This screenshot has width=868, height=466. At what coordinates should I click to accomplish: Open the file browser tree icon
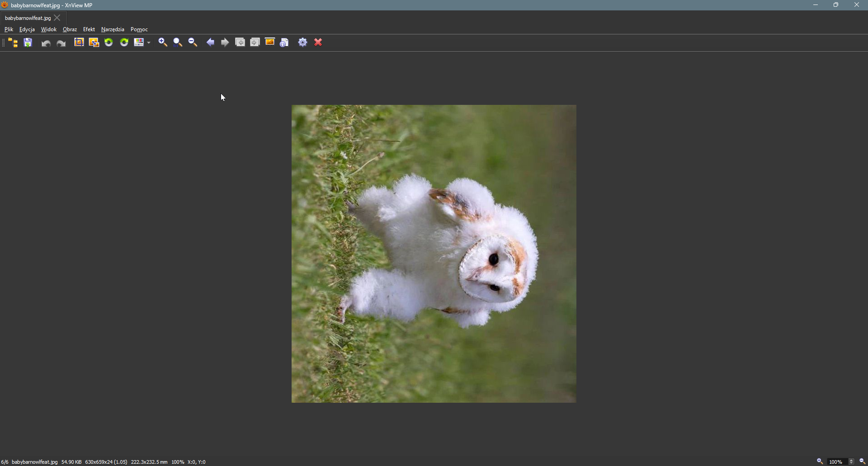[x=13, y=43]
